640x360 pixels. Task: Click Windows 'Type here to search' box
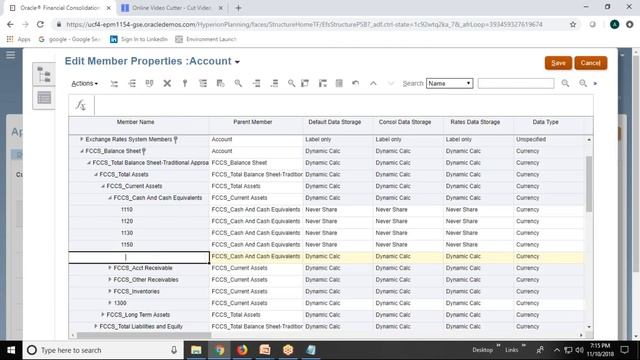coord(103,350)
